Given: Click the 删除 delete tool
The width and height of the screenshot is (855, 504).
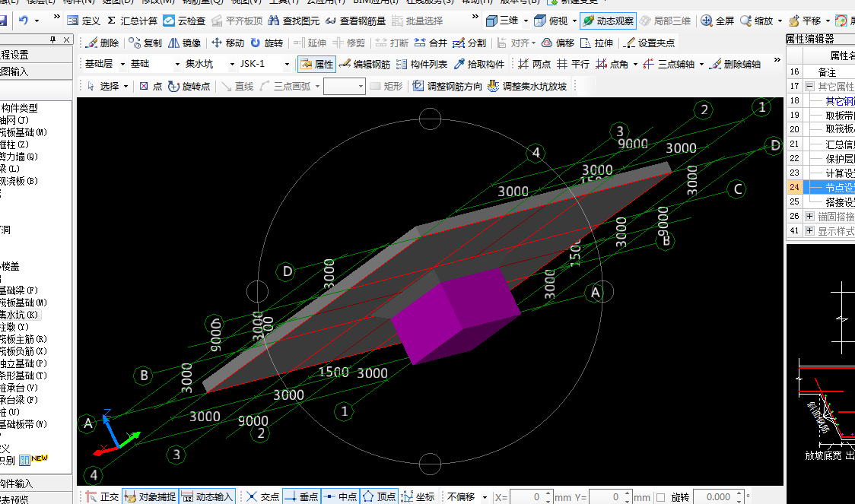Looking at the screenshot, I should tap(103, 43).
